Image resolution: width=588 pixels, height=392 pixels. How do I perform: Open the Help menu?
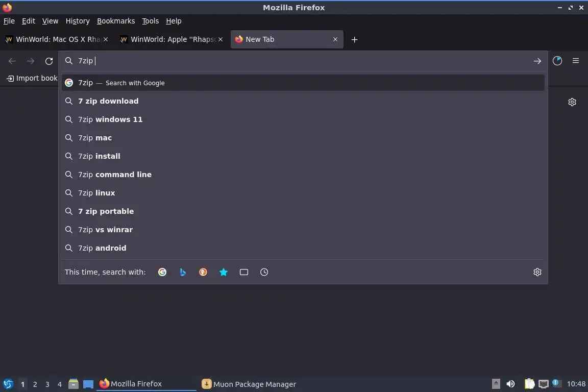tap(174, 21)
